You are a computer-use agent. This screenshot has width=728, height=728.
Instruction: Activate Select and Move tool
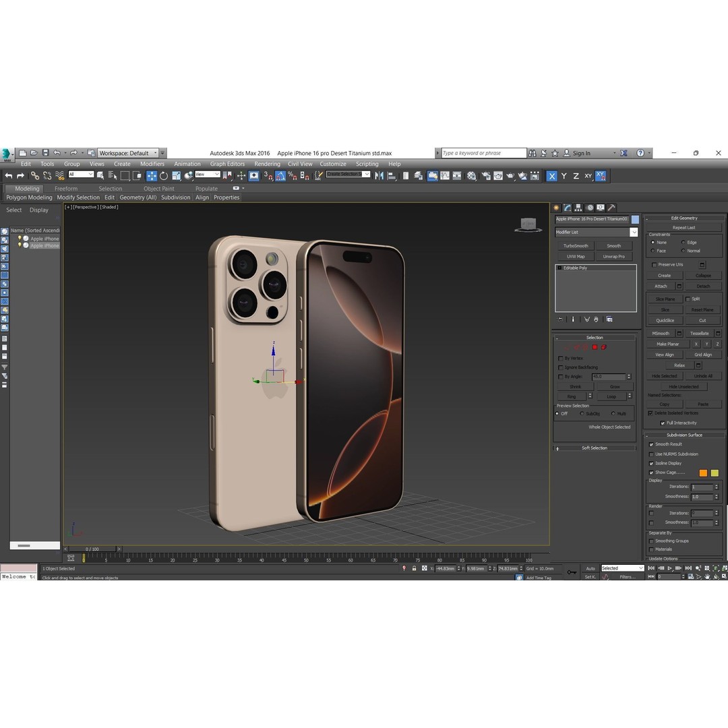click(152, 176)
